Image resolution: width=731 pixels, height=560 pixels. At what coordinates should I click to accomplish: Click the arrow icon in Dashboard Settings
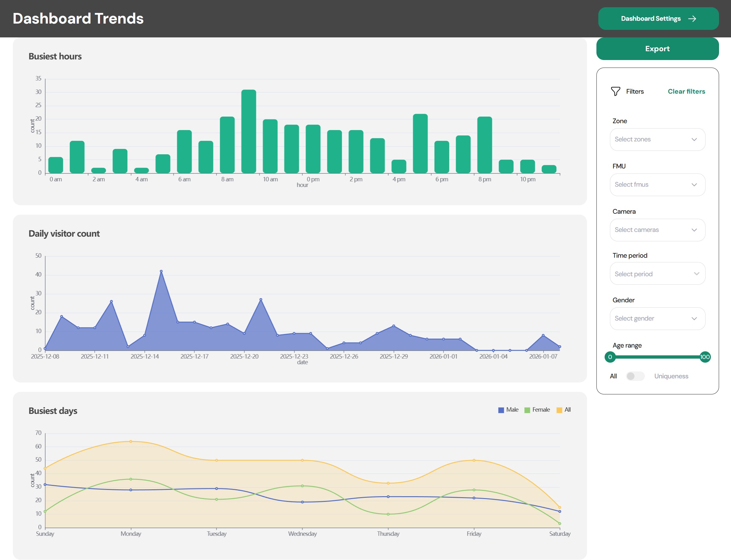[692, 19]
